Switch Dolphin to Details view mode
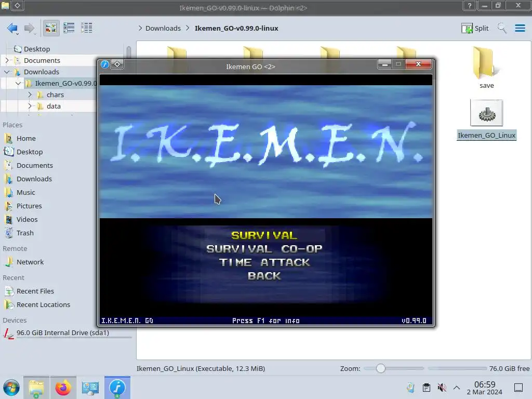Viewport: 532px width, 399px height. tap(87, 28)
